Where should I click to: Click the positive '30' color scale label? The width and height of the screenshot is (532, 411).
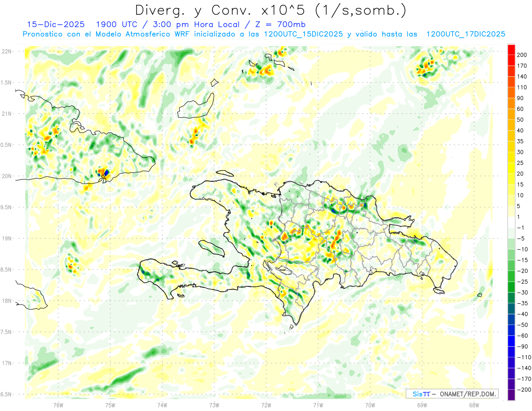click(x=521, y=152)
